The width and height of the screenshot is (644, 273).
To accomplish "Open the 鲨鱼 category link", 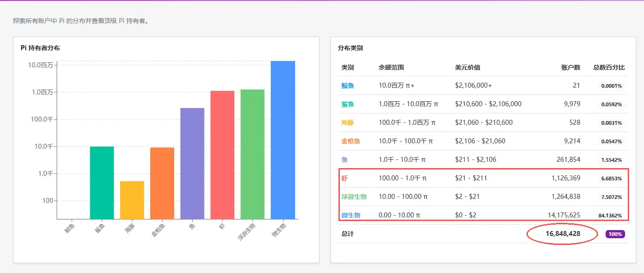I will point(347,104).
